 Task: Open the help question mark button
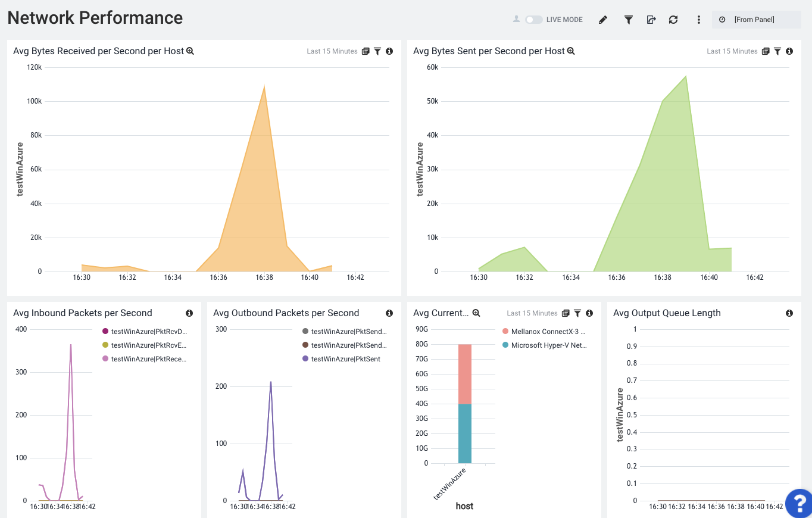click(799, 504)
